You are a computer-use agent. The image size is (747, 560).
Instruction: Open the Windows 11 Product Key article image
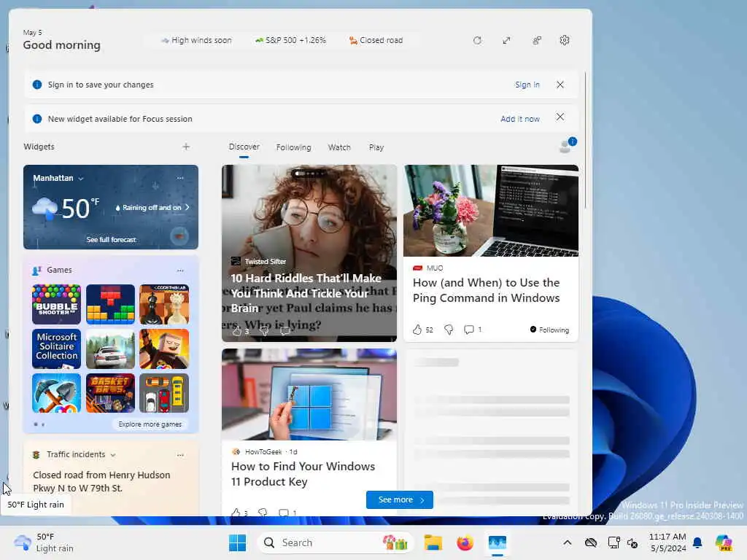click(x=309, y=394)
